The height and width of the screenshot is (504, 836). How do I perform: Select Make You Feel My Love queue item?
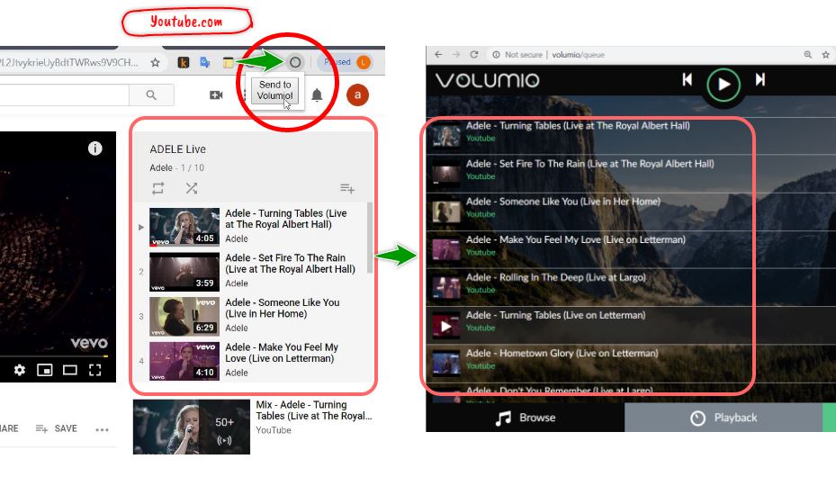coord(631,249)
